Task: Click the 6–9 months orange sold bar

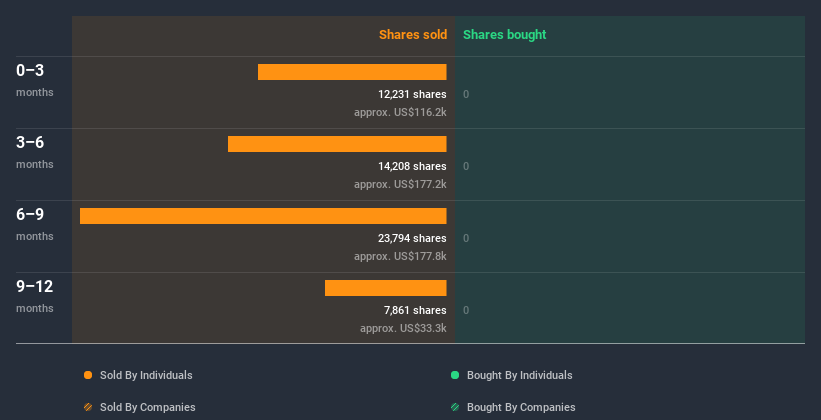Action: point(263,216)
